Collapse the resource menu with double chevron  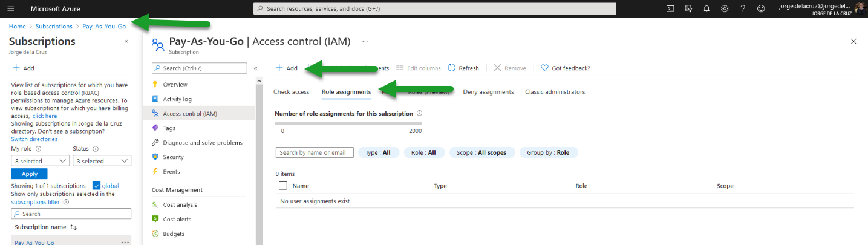pos(256,68)
